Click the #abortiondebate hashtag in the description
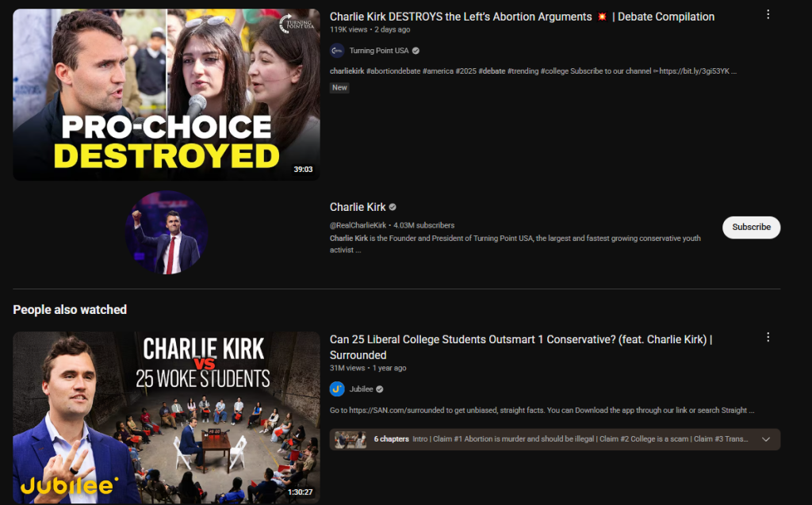812x505 pixels. click(393, 71)
